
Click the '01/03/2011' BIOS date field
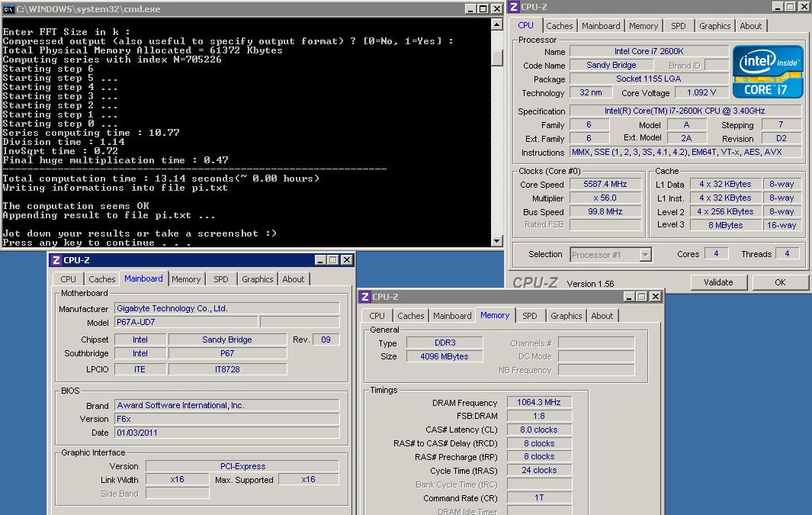tap(226, 433)
